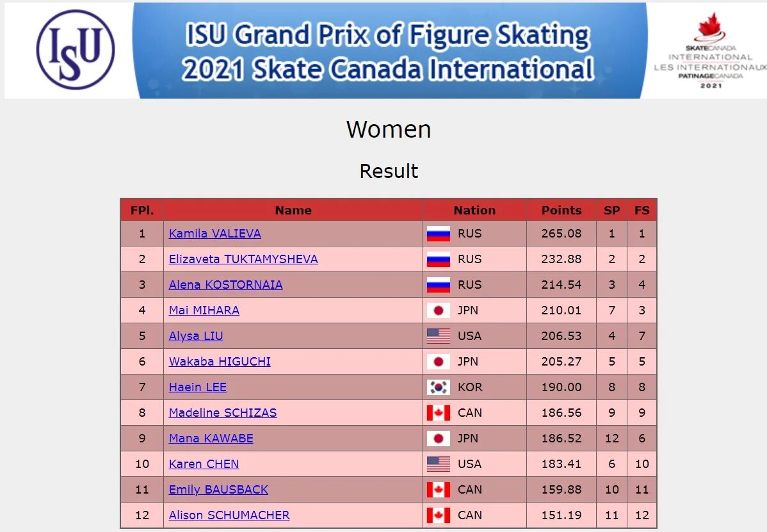Click the Skate Canada International maple leaf logo
This screenshot has width=767, height=532.
tap(710, 51)
